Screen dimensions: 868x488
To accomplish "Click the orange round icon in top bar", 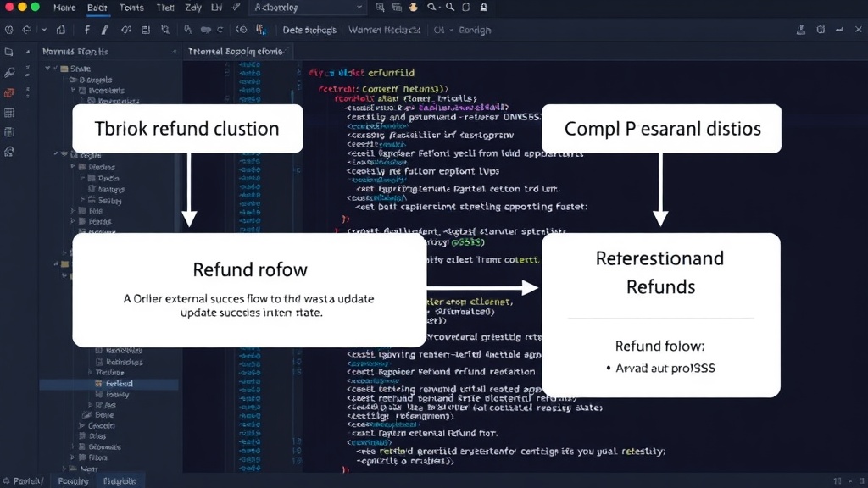I will (x=414, y=7).
